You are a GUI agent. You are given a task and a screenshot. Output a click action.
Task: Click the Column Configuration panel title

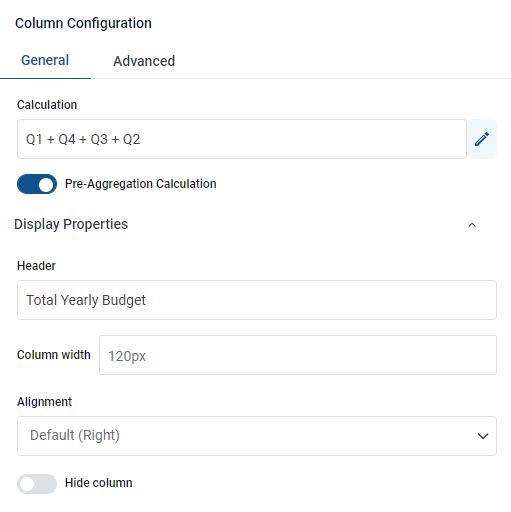click(x=83, y=23)
